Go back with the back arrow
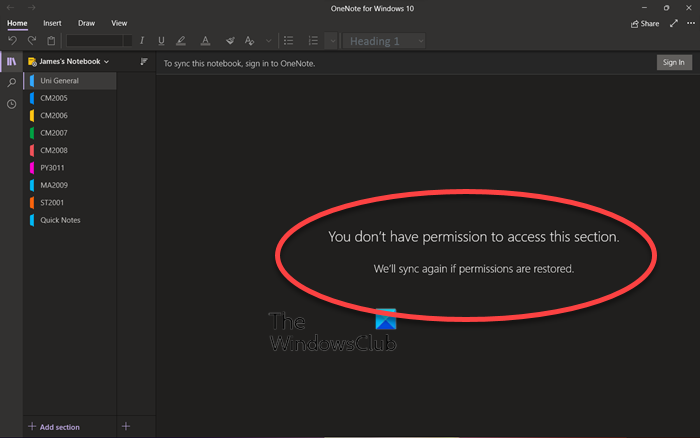Image resolution: width=700 pixels, height=438 pixels. pos(11,7)
